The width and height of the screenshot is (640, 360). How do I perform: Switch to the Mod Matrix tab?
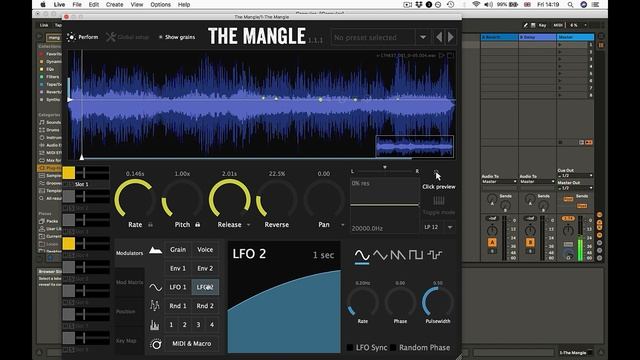click(129, 282)
